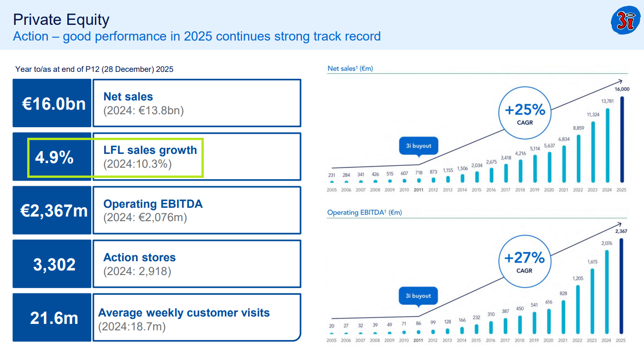Screen dimensions: 644x346
Task: Select the 616 value label
Action: (x=550, y=302)
